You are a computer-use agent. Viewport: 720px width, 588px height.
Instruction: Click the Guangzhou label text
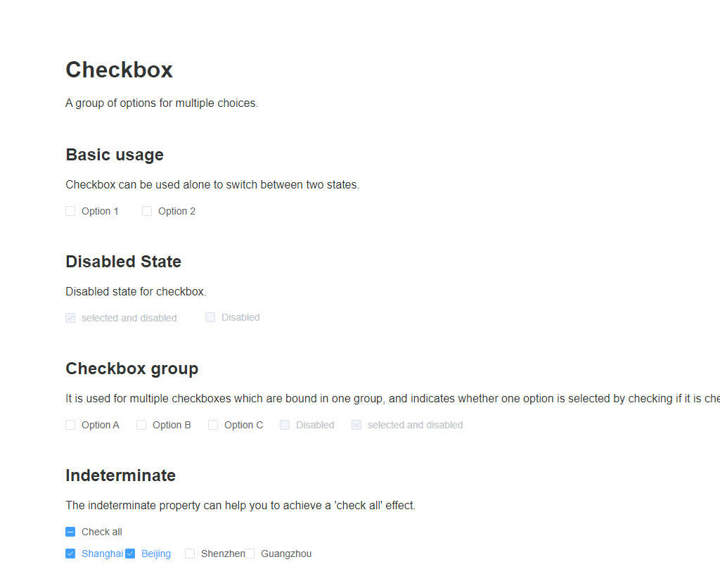286,554
